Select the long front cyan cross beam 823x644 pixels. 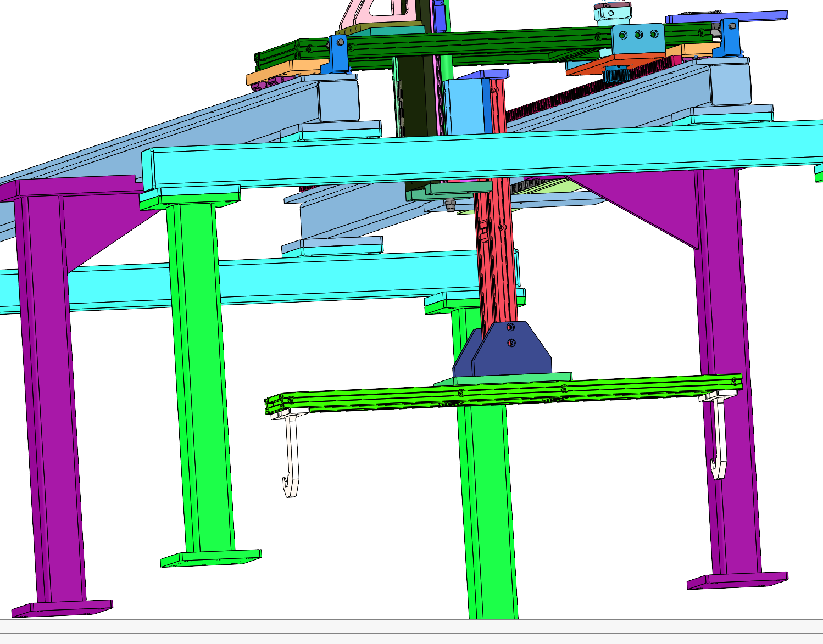(x=483, y=155)
